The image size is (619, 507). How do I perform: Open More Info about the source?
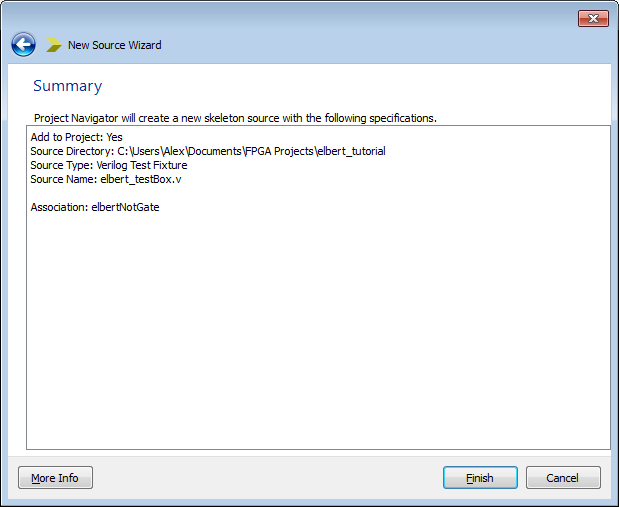coord(55,478)
